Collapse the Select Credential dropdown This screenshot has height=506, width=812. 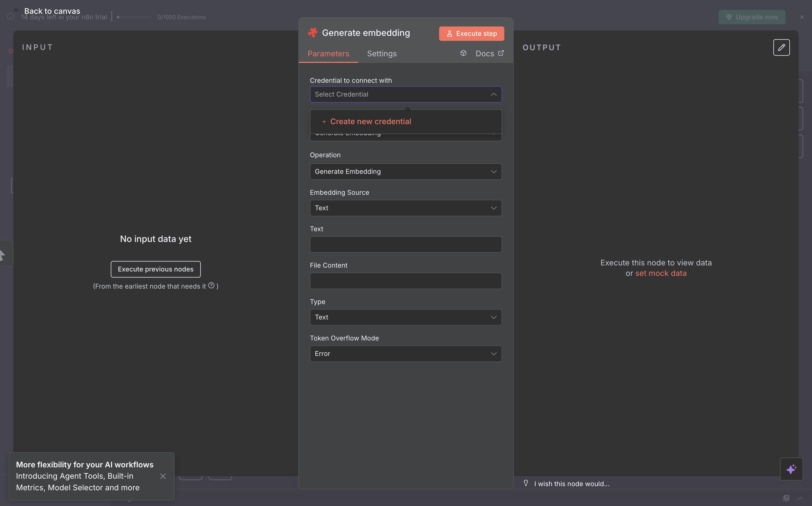tap(494, 94)
